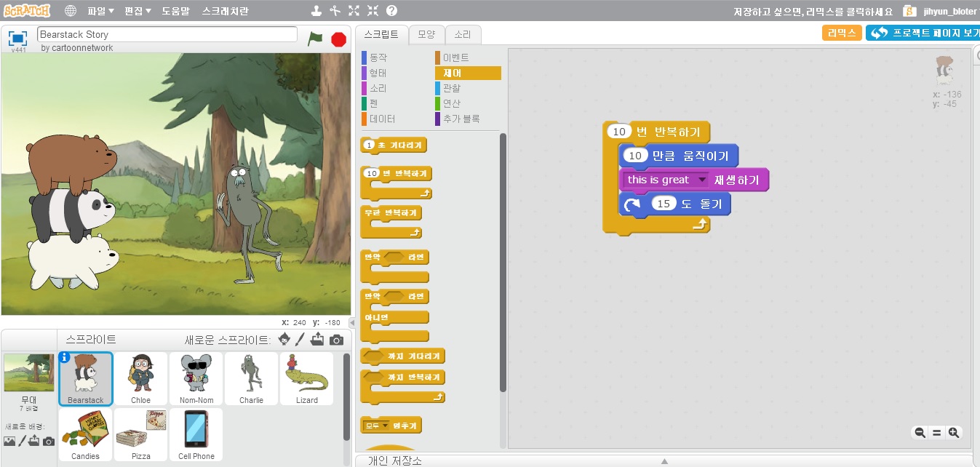Screen dimensions: 980x467
Task: Click the green flag to start project
Action: (315, 39)
